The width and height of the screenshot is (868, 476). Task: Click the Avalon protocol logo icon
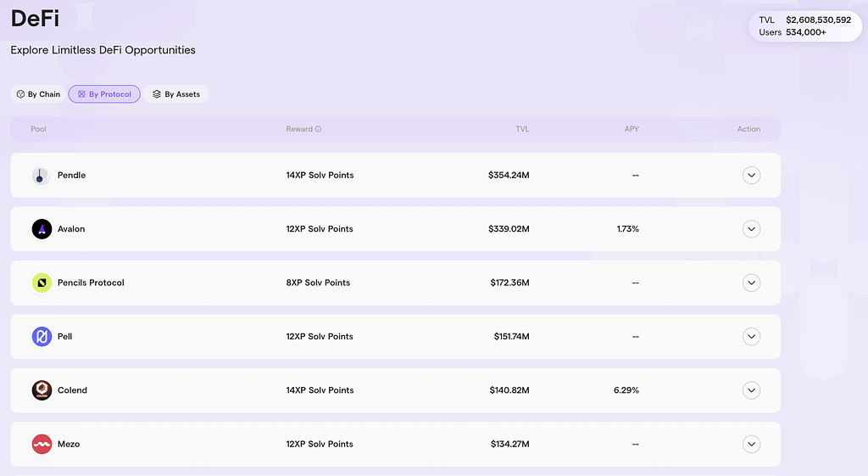(x=42, y=229)
